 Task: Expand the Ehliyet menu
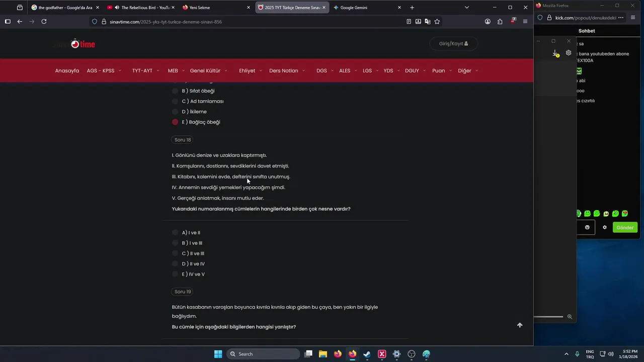click(x=251, y=71)
